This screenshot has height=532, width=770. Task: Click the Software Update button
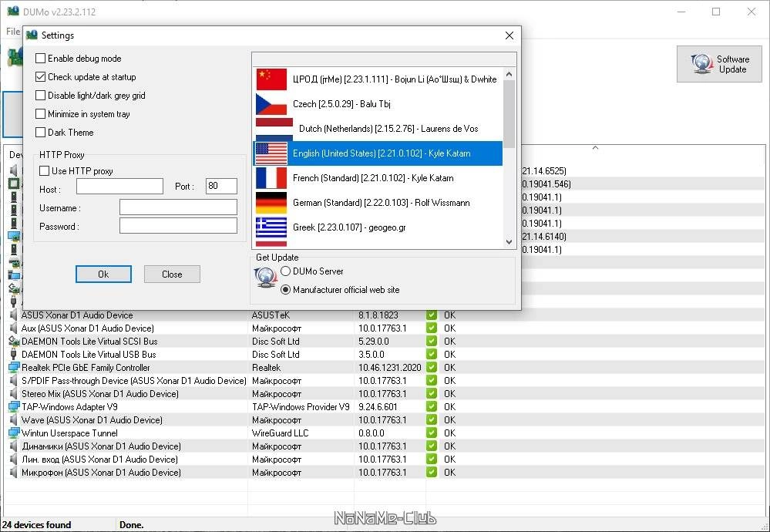(x=719, y=64)
